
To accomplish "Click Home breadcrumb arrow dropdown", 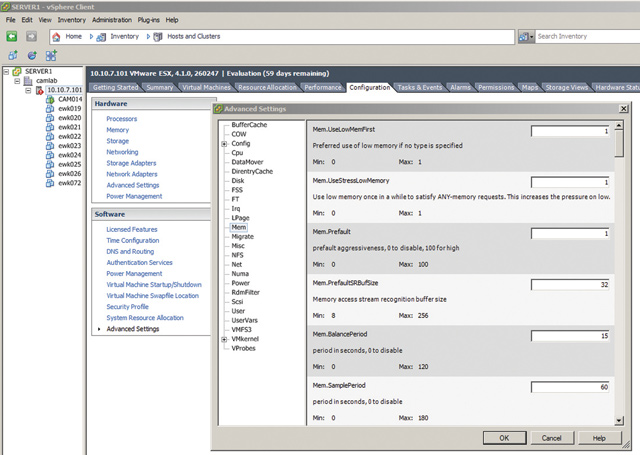I will [91, 37].
